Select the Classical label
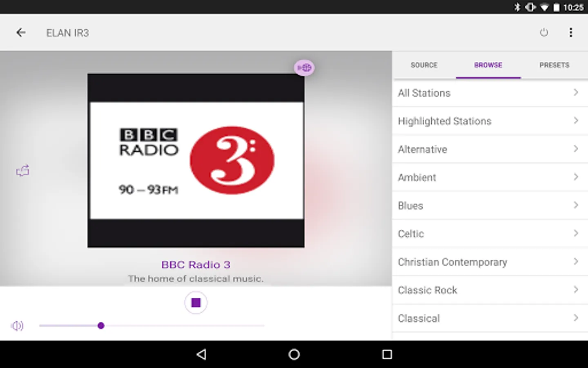Viewport: 588px width, 368px height. pos(419,319)
